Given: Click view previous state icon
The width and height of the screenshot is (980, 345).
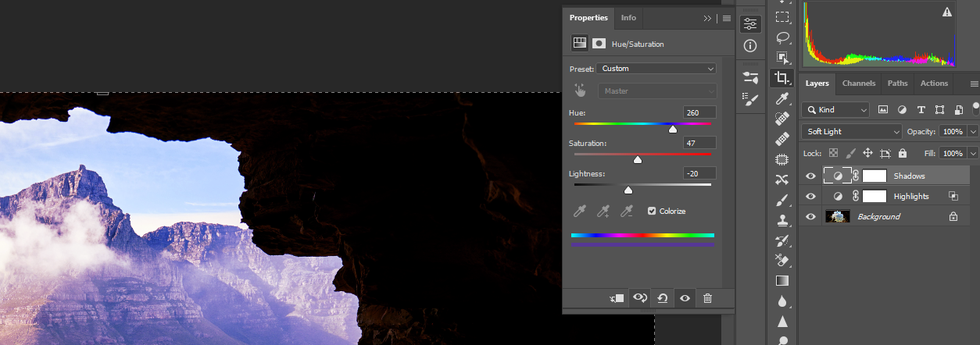Looking at the screenshot, I should click(640, 298).
